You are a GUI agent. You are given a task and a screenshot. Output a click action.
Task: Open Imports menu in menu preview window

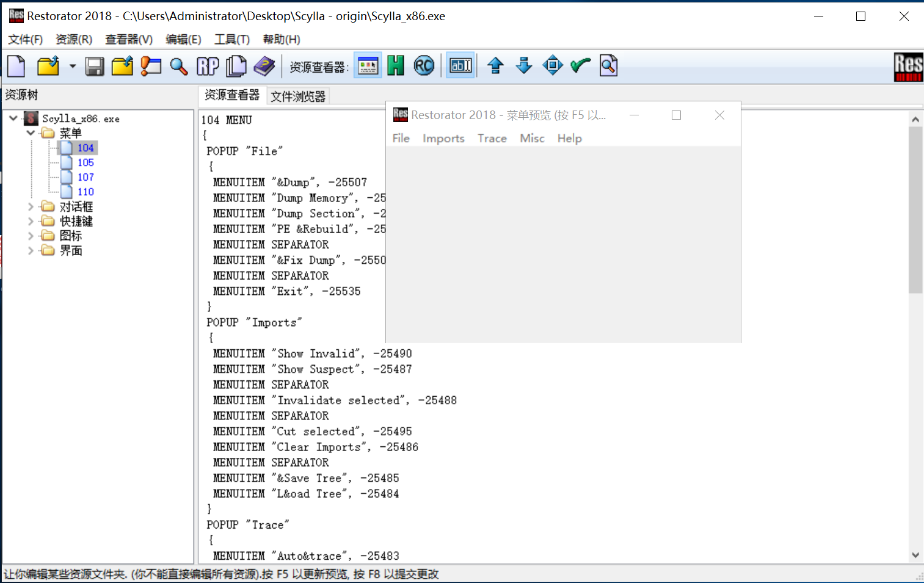tap(443, 139)
